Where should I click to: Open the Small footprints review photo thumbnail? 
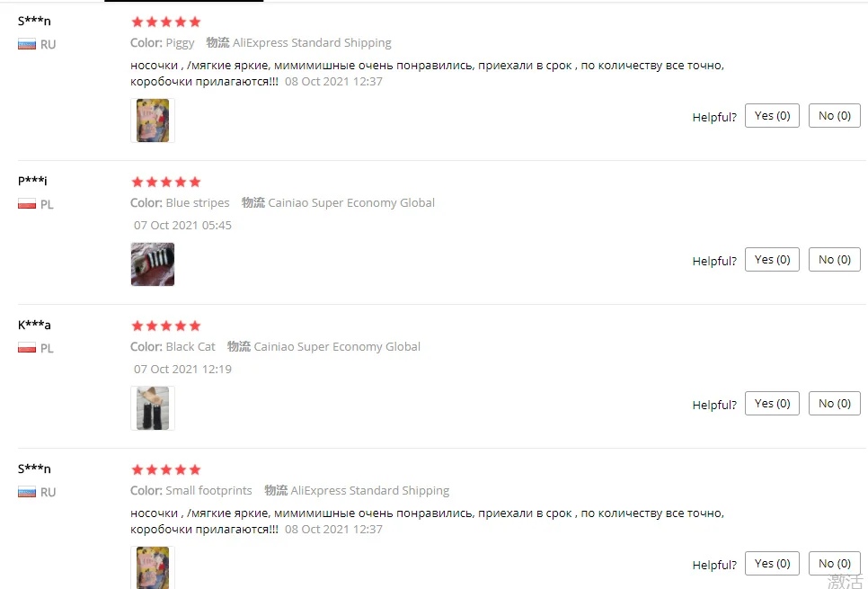click(x=153, y=567)
